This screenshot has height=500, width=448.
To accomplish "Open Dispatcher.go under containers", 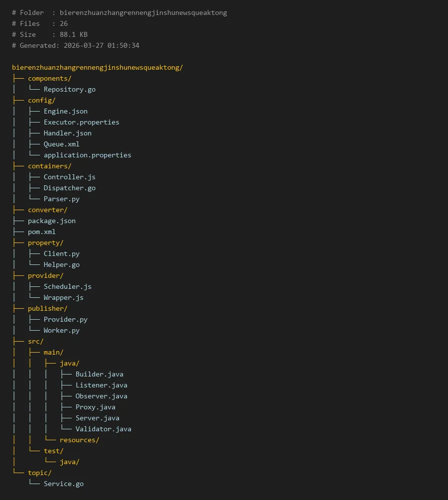I will [69, 188].
